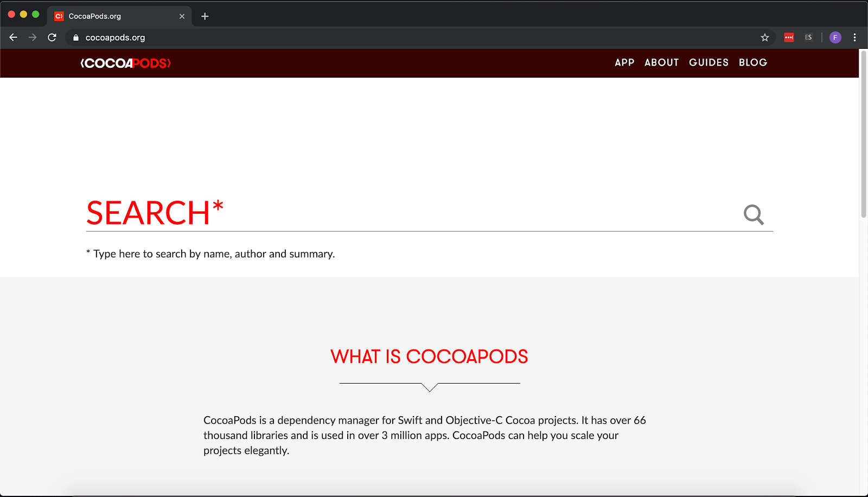The height and width of the screenshot is (497, 868).
Task: Open the Chrome three-dot menu
Action: click(x=854, y=37)
